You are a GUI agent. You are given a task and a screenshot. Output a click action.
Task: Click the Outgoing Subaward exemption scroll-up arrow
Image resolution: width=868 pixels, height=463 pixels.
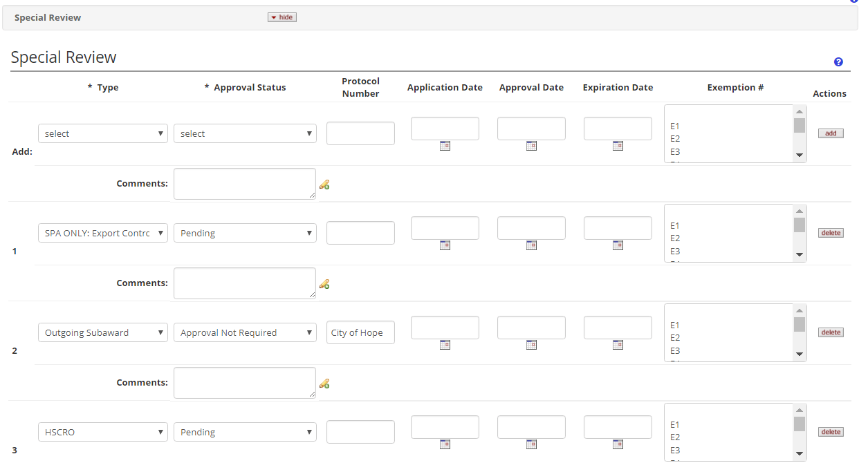pyautogui.click(x=800, y=311)
